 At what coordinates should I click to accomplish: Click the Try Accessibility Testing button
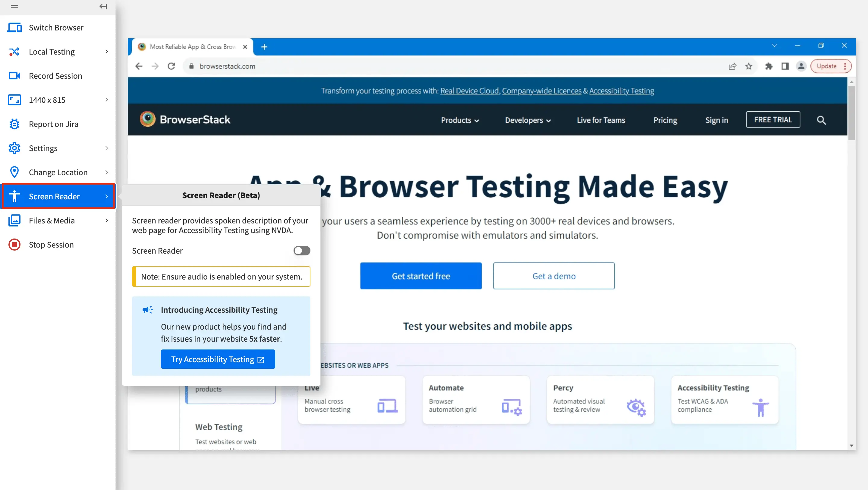click(218, 359)
